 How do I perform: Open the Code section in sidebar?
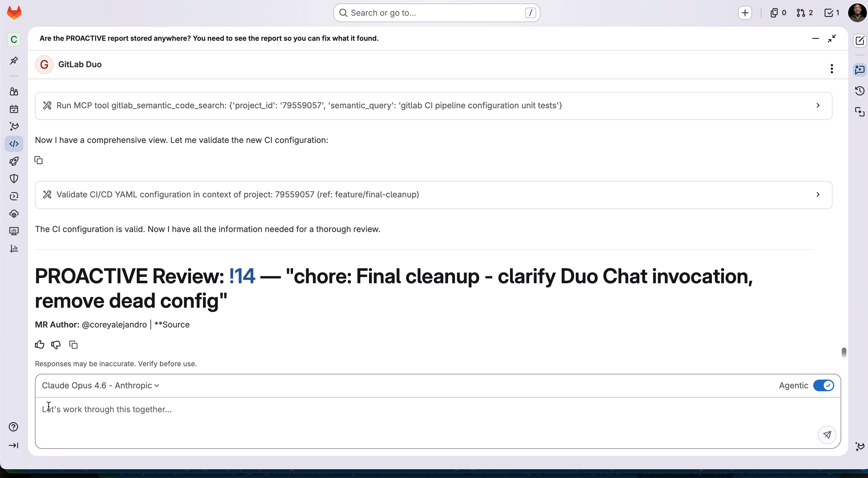[14, 144]
